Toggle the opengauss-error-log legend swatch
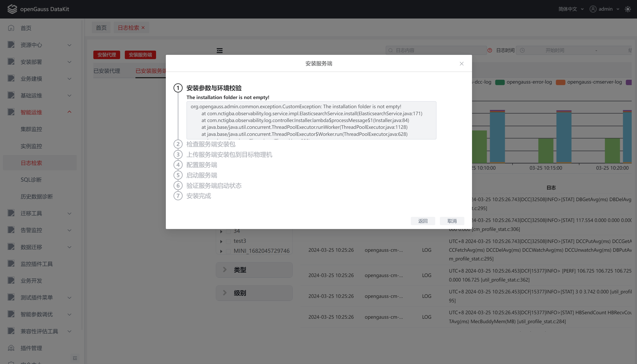Viewport: 637px width, 364px height. coord(500,82)
